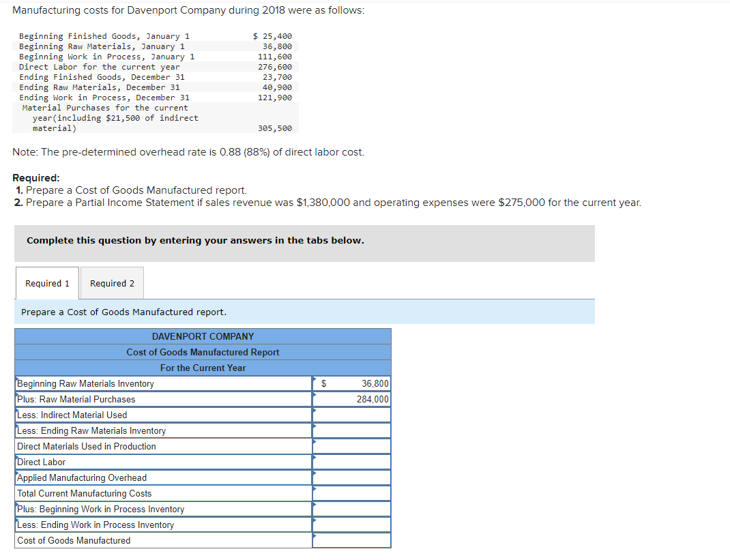
Task: Click the 121,900 ending work in process value
Action: point(275,98)
